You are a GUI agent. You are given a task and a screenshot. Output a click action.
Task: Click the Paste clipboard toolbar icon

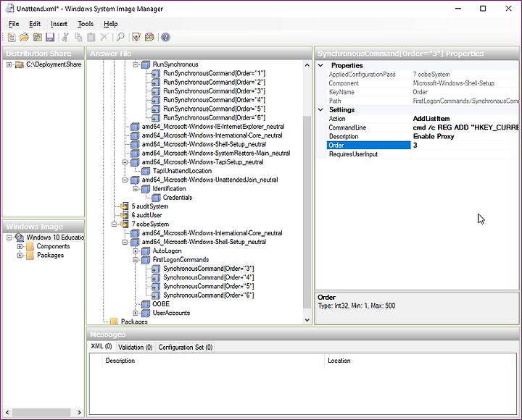pyautogui.click(x=91, y=37)
